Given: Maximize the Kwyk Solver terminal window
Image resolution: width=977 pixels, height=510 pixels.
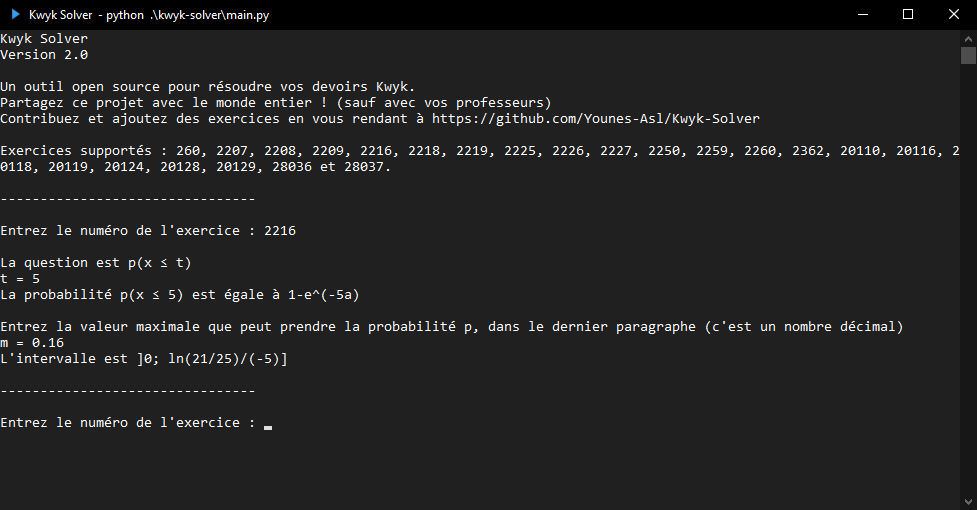Looking at the screenshot, I should tap(908, 14).
